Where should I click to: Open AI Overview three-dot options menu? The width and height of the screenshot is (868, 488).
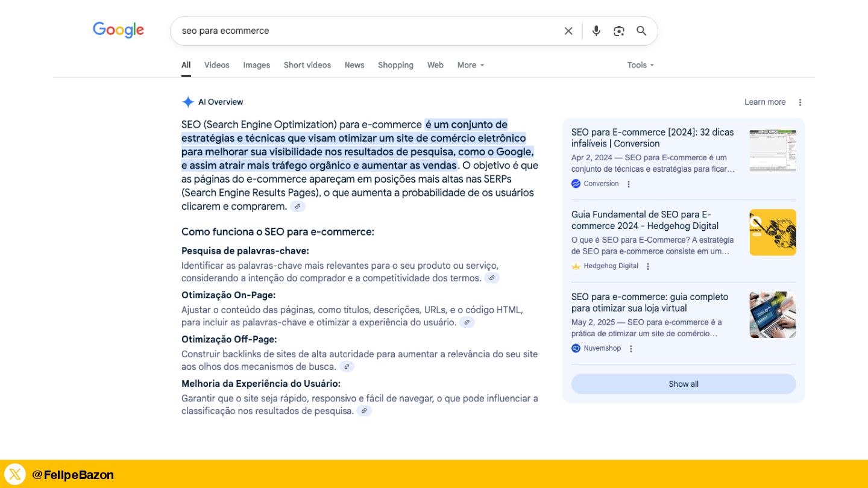point(800,102)
